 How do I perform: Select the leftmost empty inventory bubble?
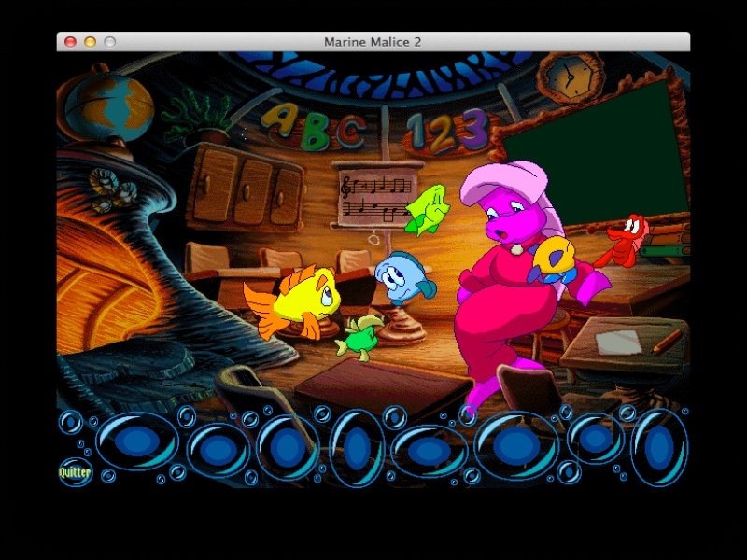(136, 442)
